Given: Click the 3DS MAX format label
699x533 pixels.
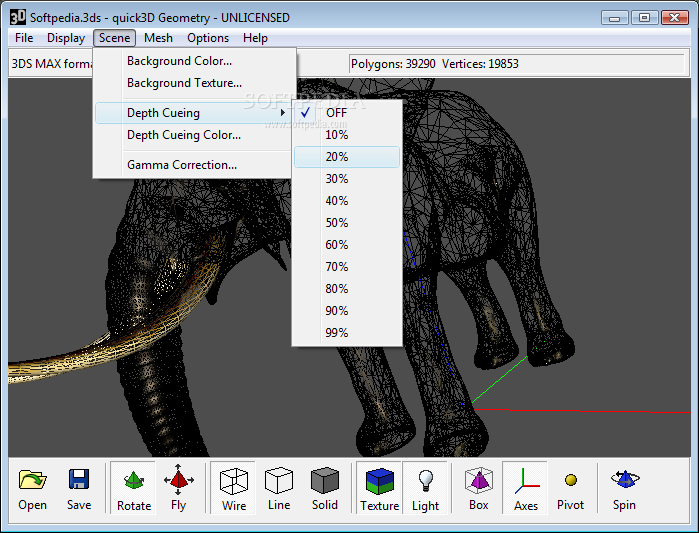Looking at the screenshot, I should (52, 64).
